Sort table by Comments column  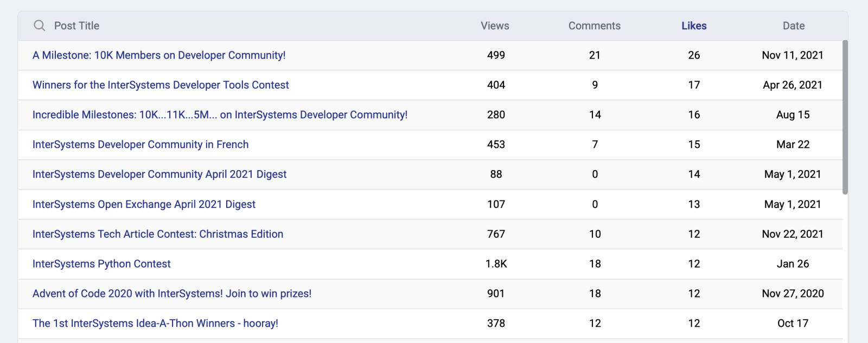[595, 25]
